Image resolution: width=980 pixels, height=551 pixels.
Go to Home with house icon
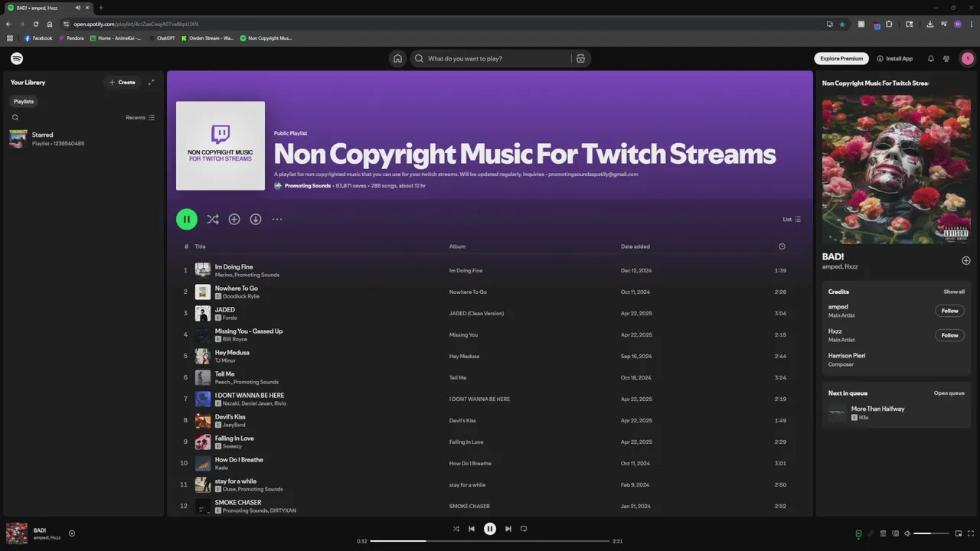pos(397,58)
